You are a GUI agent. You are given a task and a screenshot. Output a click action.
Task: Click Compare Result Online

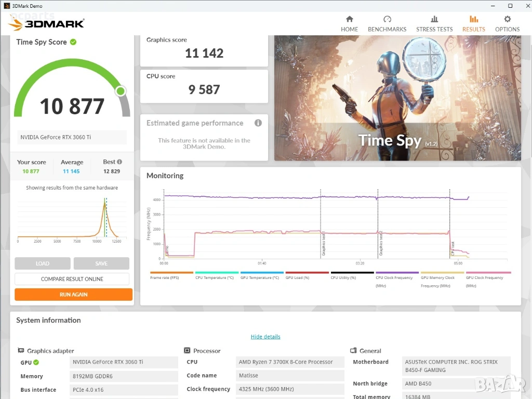72,279
